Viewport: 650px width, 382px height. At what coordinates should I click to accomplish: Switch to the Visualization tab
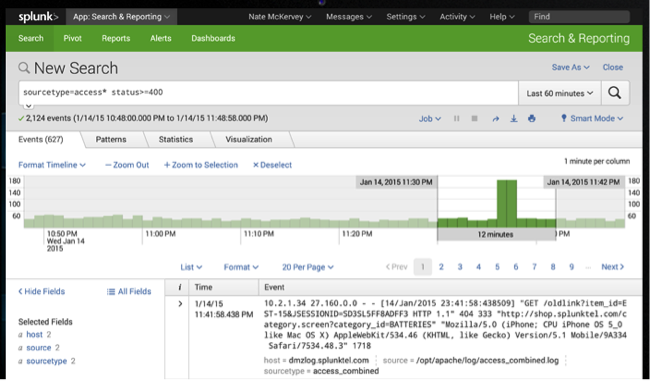[x=249, y=140]
